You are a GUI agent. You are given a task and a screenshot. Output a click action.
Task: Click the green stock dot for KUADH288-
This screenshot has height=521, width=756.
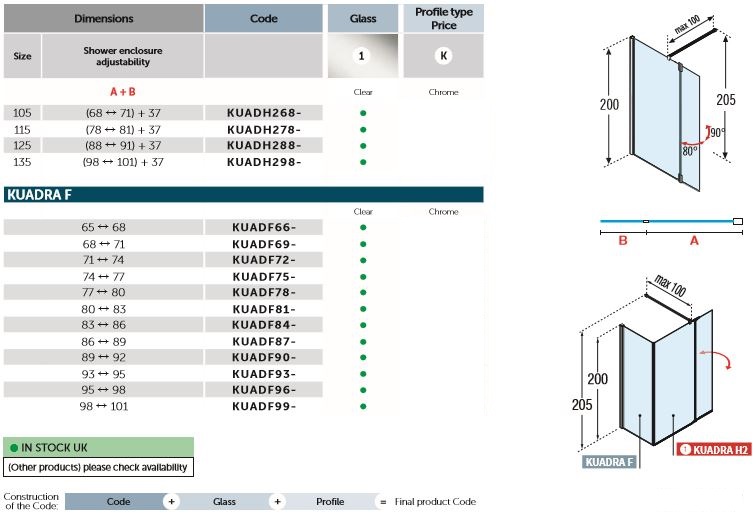click(x=363, y=146)
